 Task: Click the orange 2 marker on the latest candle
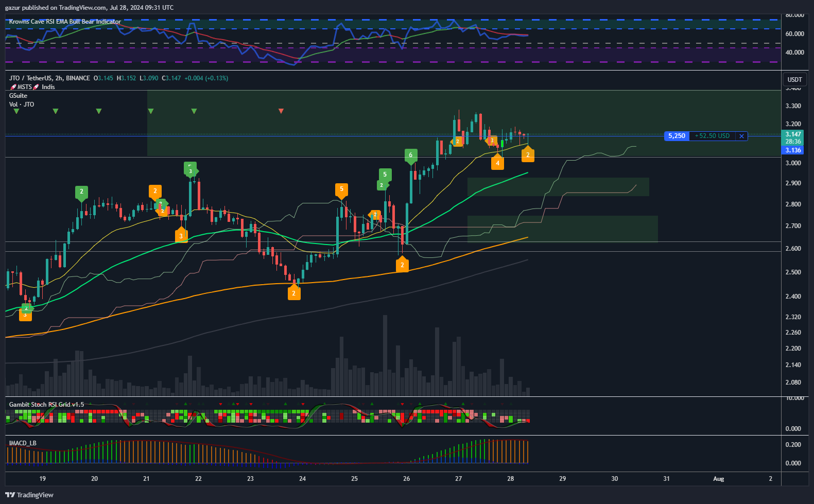[528, 154]
